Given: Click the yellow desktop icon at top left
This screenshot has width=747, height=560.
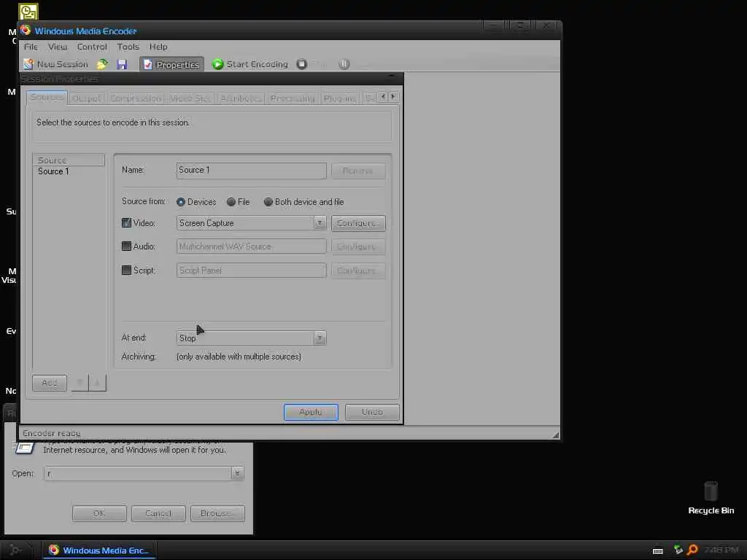Looking at the screenshot, I should 28,12.
